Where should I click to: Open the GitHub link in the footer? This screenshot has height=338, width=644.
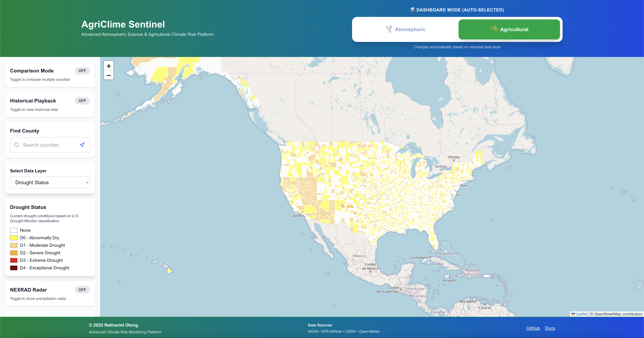(x=533, y=328)
